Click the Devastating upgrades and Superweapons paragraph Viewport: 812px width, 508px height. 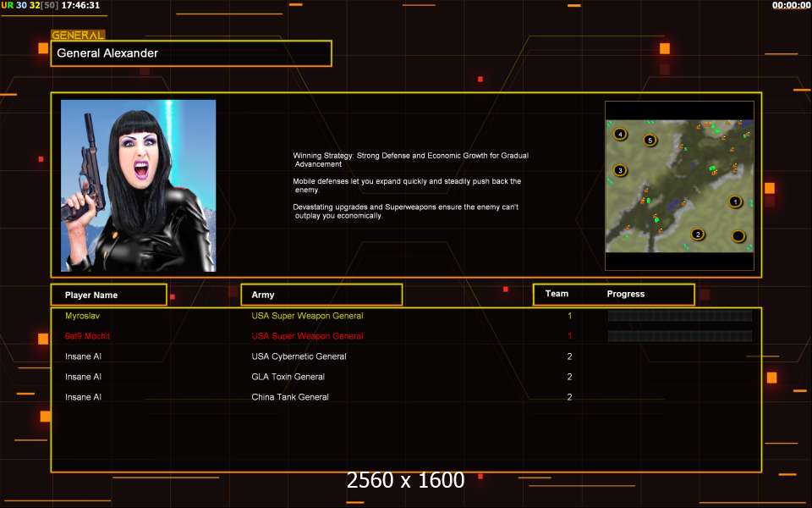tap(405, 211)
